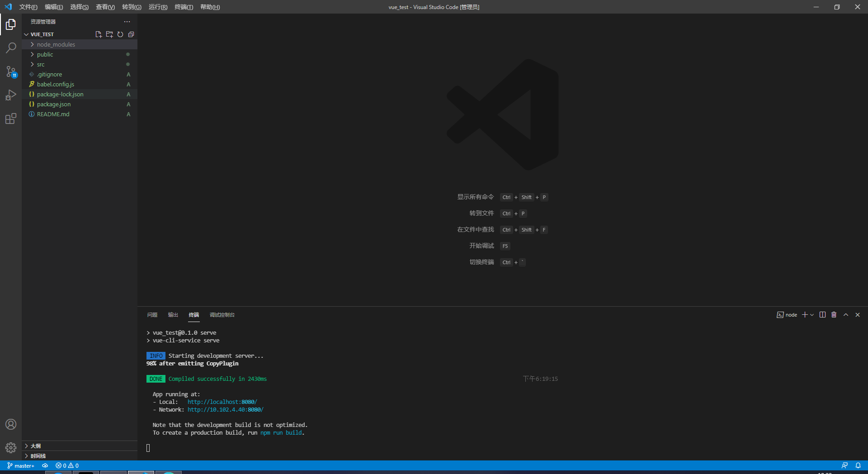This screenshot has width=868, height=474.
Task: Open the VS Code logo window menu
Action: [x=8, y=7]
